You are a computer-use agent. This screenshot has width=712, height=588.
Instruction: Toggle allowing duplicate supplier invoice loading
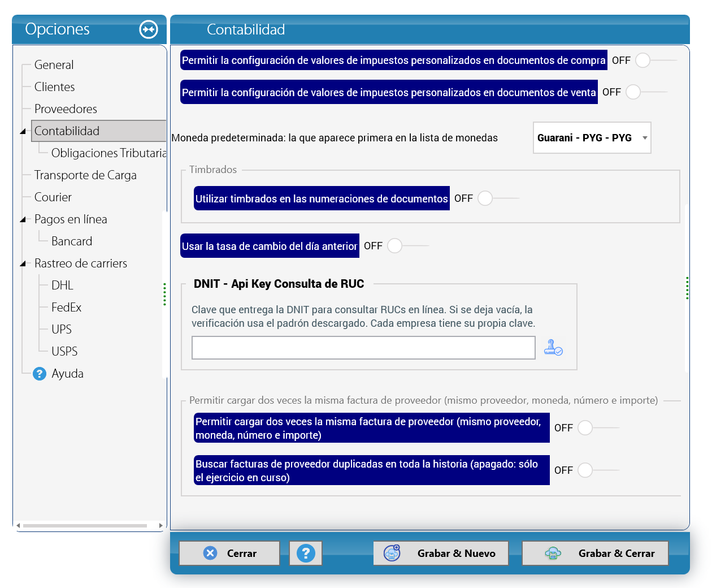tap(598, 428)
